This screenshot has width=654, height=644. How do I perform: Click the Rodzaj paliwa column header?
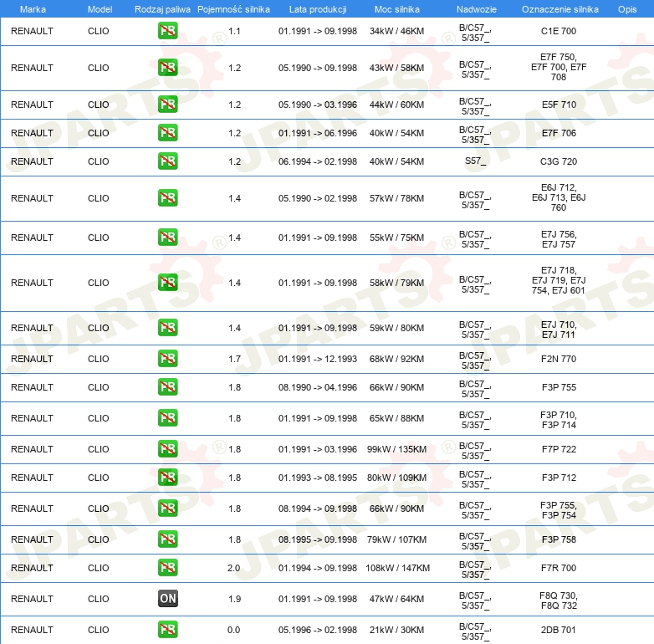coord(162,9)
